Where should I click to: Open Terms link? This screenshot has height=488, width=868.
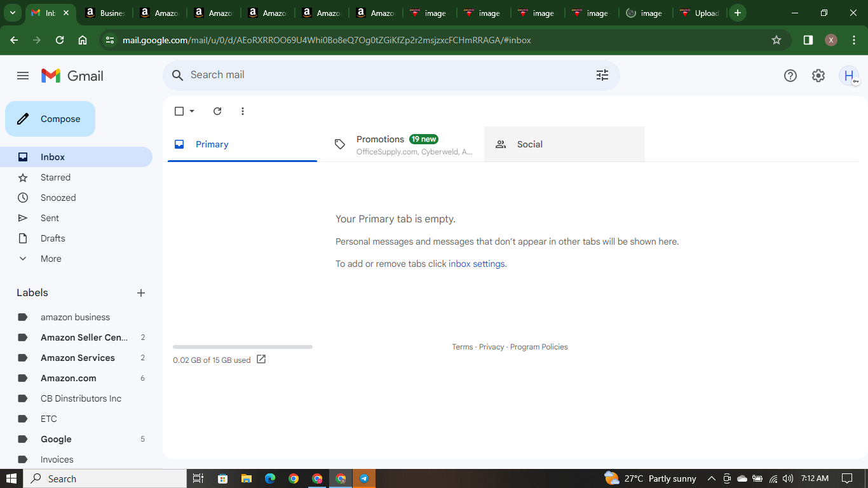(x=462, y=347)
